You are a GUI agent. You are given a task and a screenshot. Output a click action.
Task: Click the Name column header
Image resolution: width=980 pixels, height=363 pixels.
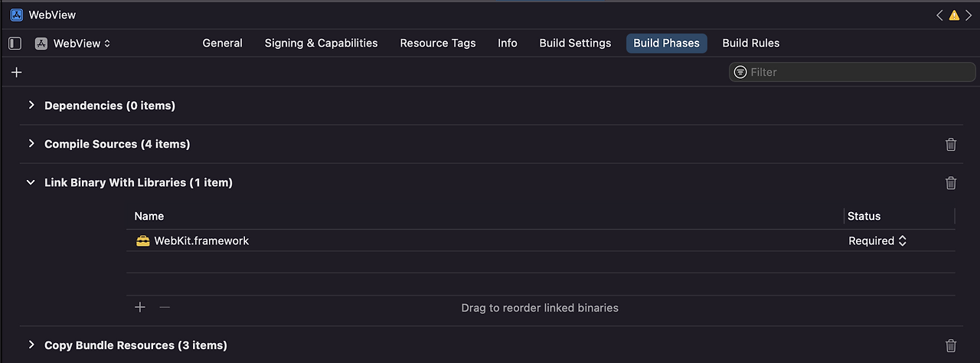point(149,216)
